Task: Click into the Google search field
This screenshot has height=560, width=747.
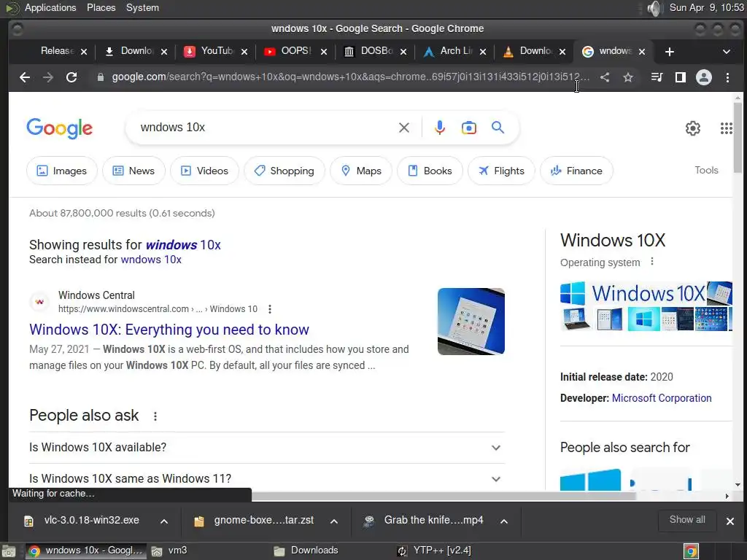Action: click(267, 128)
